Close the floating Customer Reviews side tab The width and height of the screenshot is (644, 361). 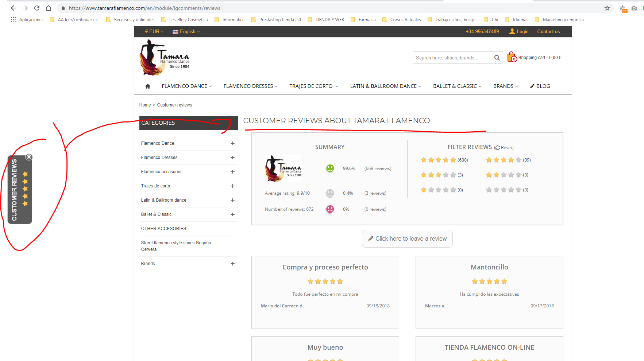29,157
